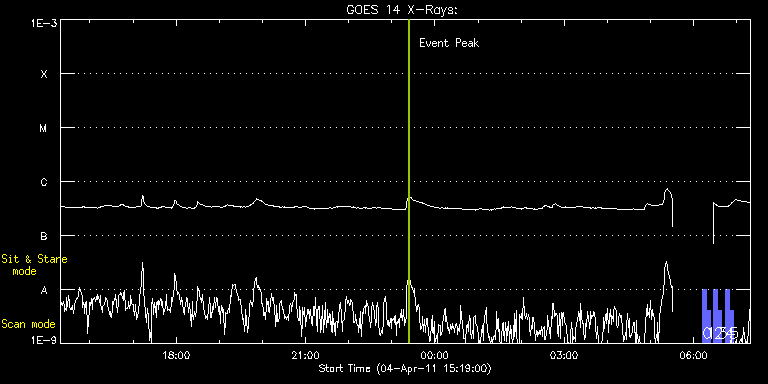Screen dimensions: 768x384
Task: Click the 'Event Peak' text label
Action: coord(449,43)
